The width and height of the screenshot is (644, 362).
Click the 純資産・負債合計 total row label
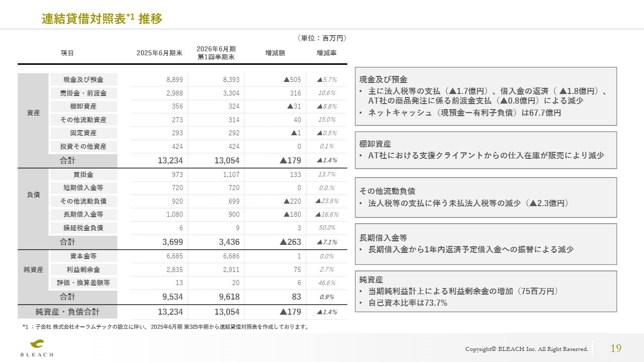pyautogui.click(x=67, y=312)
